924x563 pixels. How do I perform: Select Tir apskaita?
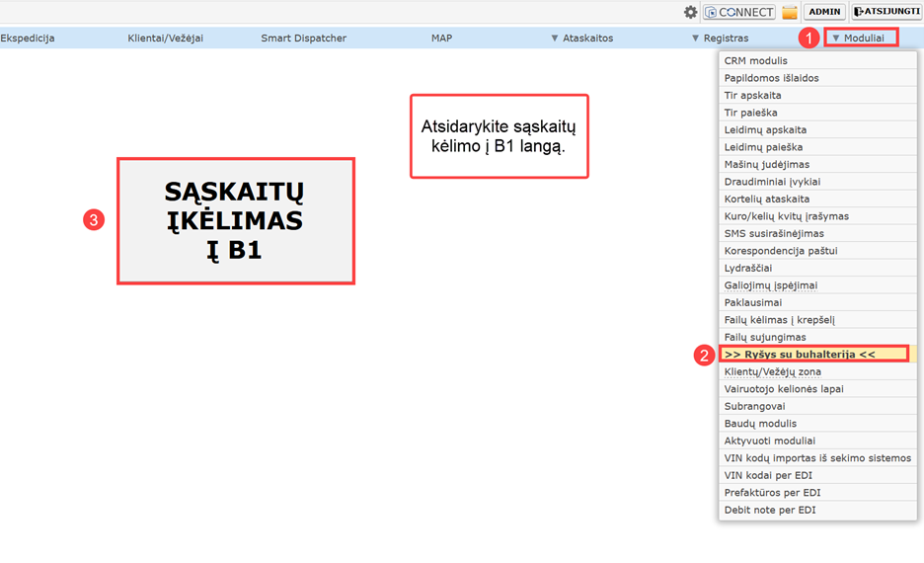(818, 95)
